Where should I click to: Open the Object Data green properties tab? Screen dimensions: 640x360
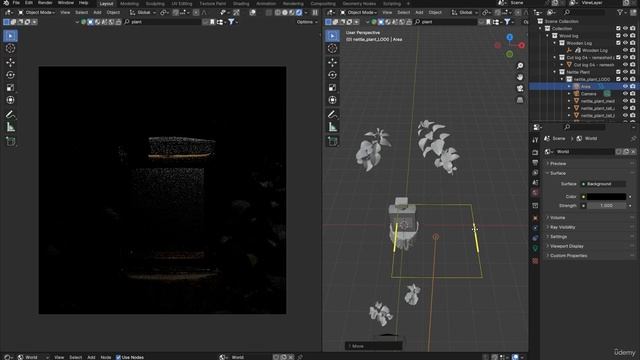point(535,249)
